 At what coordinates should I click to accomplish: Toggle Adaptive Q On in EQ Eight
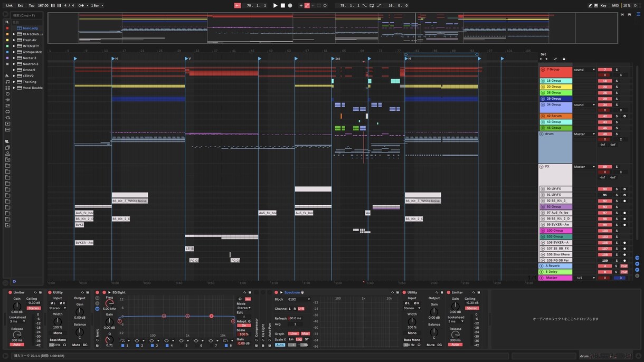243,325
